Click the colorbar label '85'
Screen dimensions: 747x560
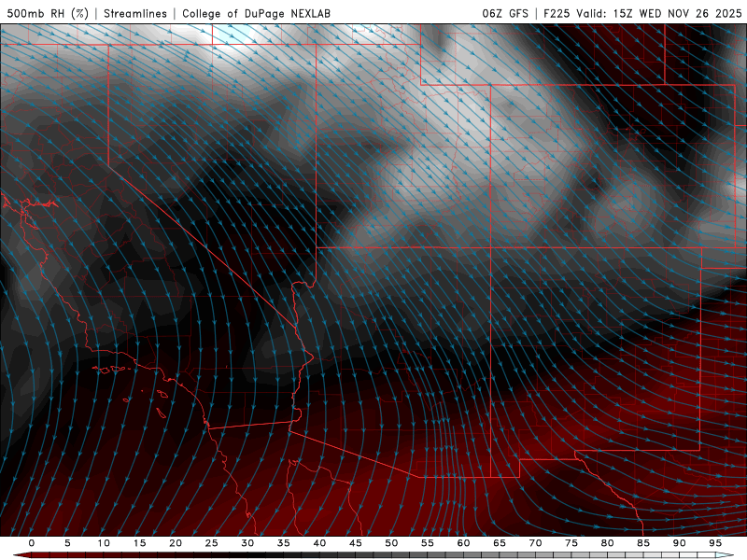pos(643,543)
